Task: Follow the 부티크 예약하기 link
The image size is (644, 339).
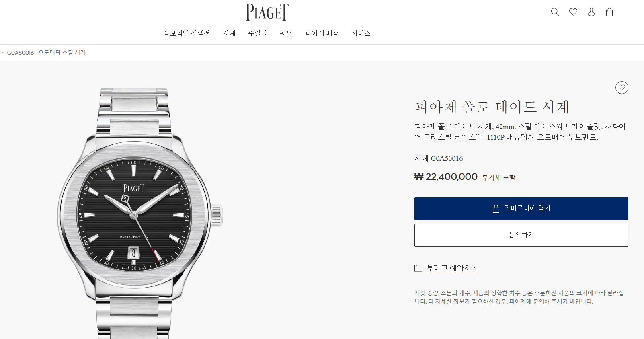Action: (x=453, y=268)
